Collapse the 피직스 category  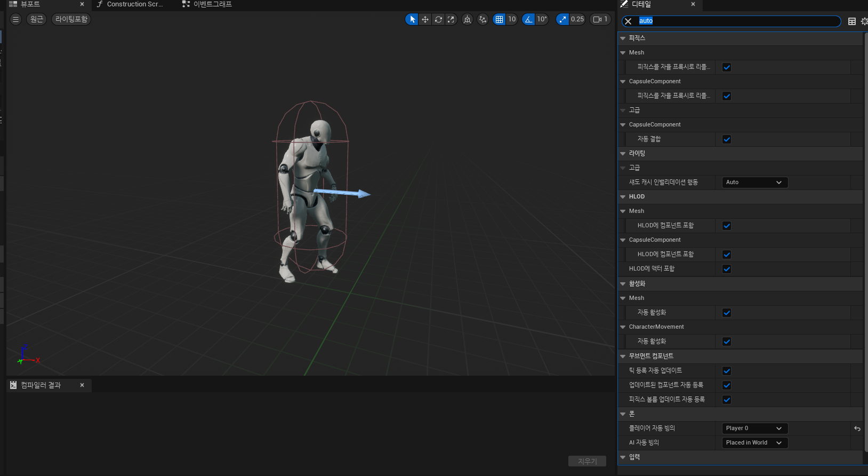pos(623,38)
